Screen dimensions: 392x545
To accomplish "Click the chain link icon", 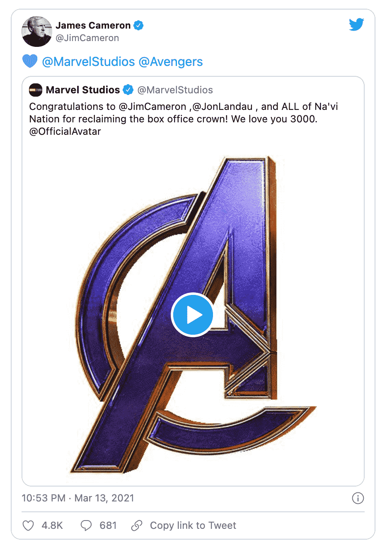I will point(137,526).
